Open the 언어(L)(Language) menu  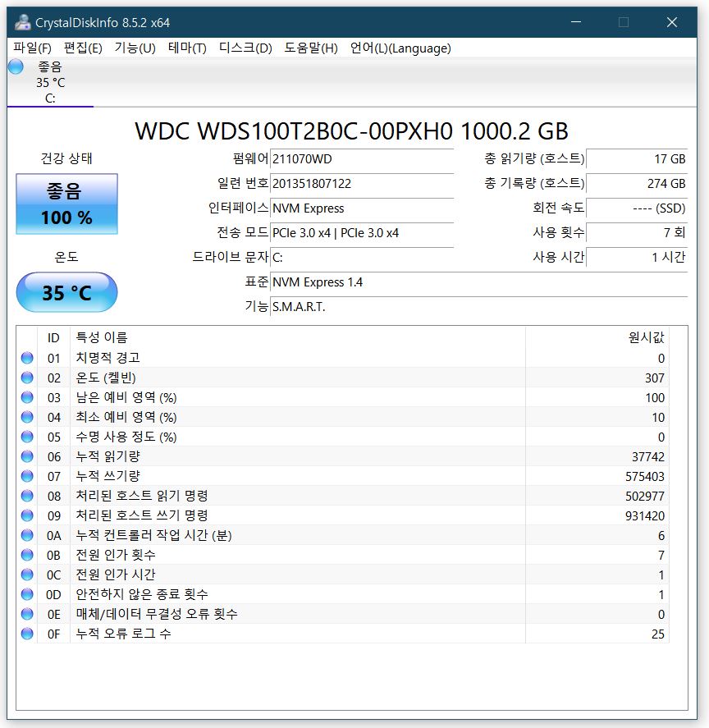400,48
